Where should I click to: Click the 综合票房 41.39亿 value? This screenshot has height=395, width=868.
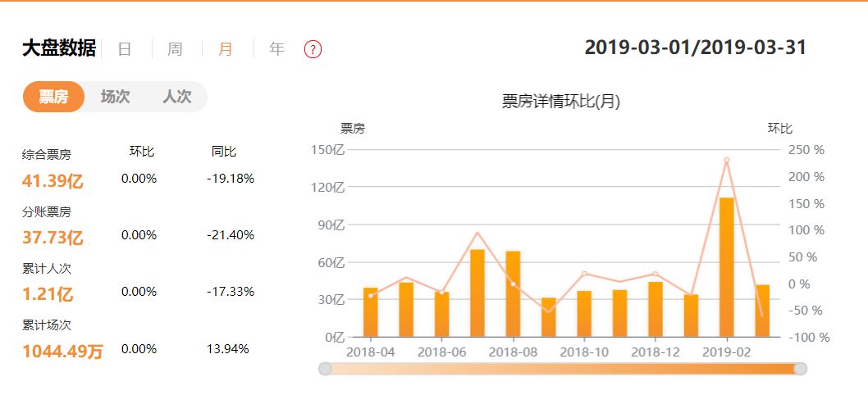53,181
